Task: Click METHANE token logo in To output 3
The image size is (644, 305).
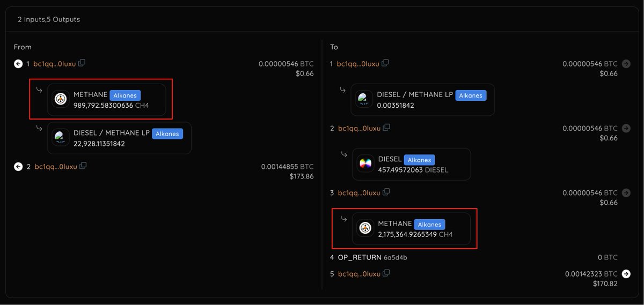Action: tap(365, 228)
